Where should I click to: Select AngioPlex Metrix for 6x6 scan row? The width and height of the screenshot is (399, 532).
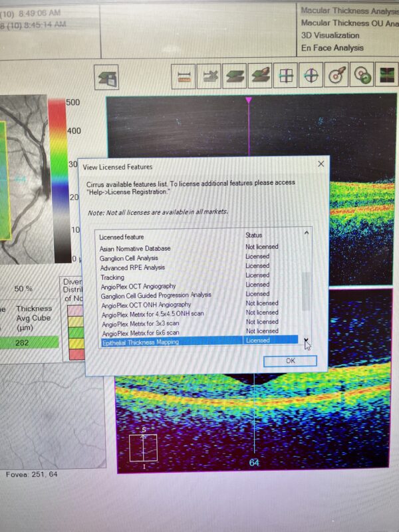click(x=199, y=332)
